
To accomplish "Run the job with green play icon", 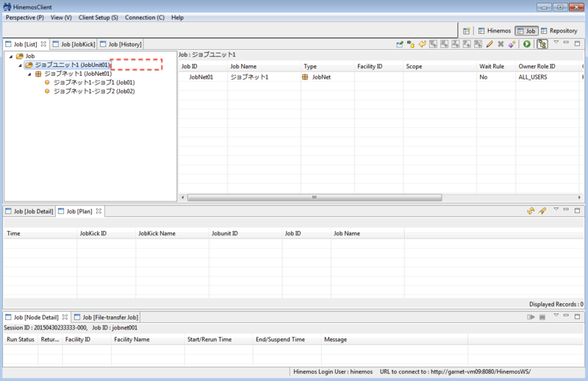I will click(527, 44).
